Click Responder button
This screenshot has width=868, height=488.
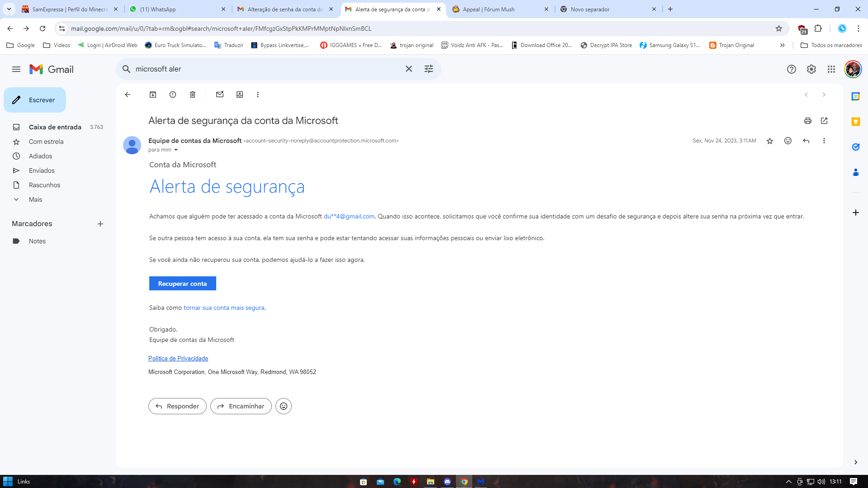[177, 406]
